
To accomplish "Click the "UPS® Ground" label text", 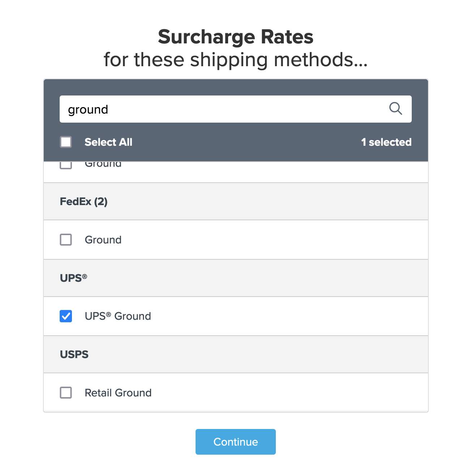I will (118, 316).
